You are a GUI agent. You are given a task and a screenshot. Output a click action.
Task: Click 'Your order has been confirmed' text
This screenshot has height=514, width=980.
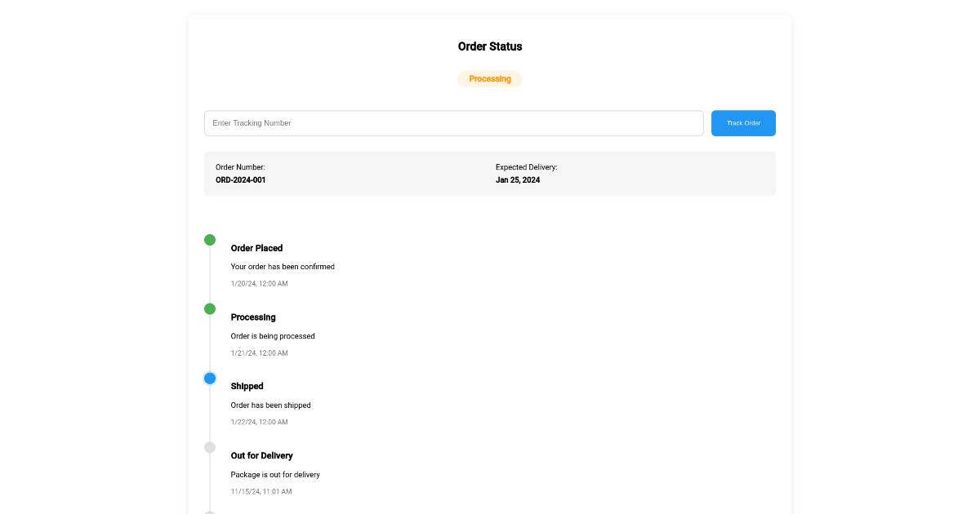coord(283,267)
